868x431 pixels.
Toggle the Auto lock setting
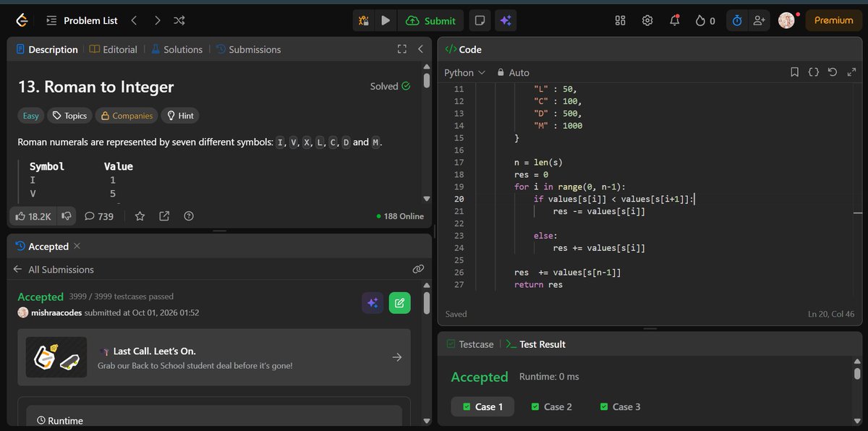[x=513, y=72]
